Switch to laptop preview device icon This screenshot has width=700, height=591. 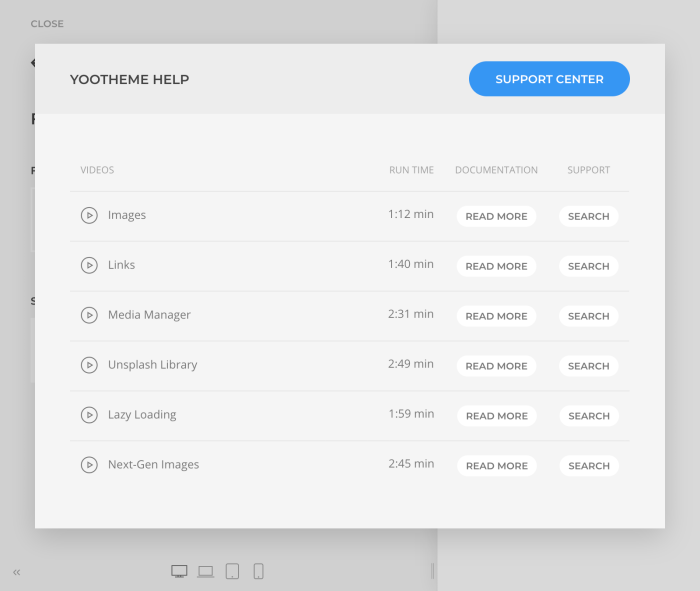[205, 571]
